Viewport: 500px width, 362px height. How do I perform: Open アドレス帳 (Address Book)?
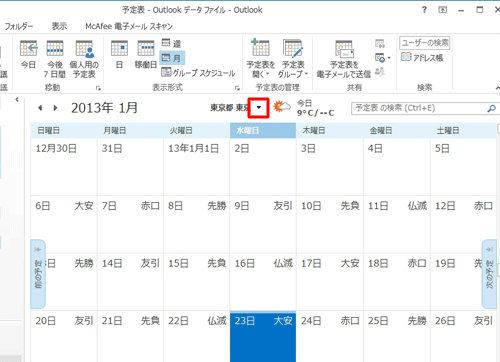coord(422,57)
